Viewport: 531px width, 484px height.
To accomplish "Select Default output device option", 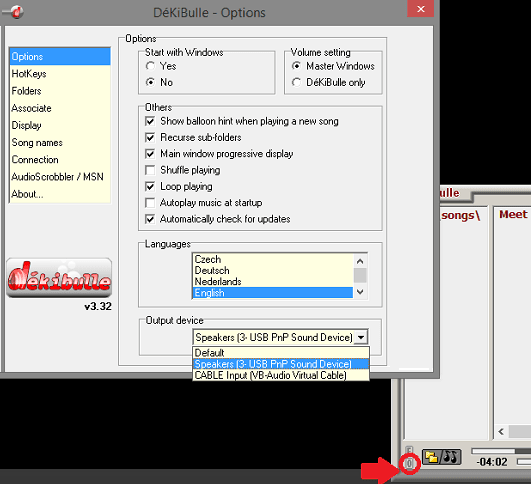I will pos(281,353).
